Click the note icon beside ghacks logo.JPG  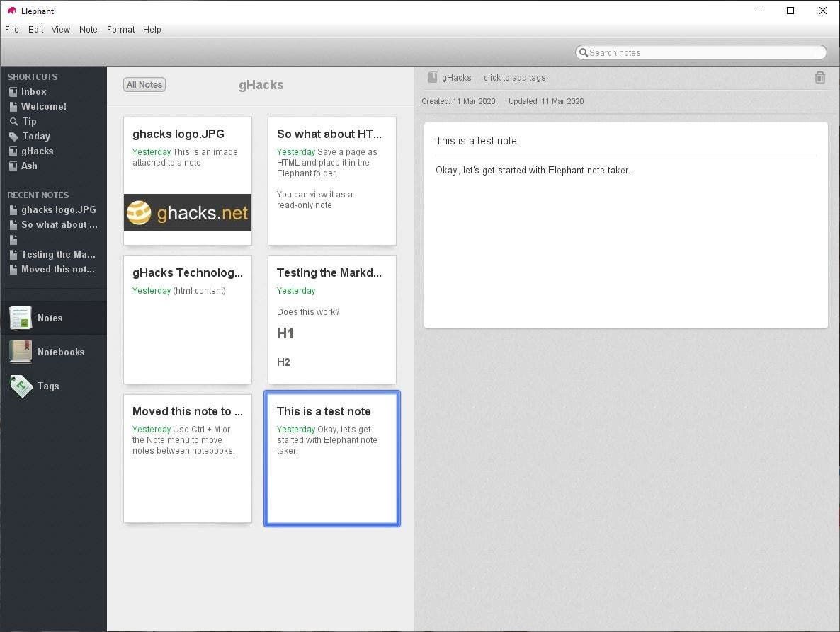click(x=13, y=210)
